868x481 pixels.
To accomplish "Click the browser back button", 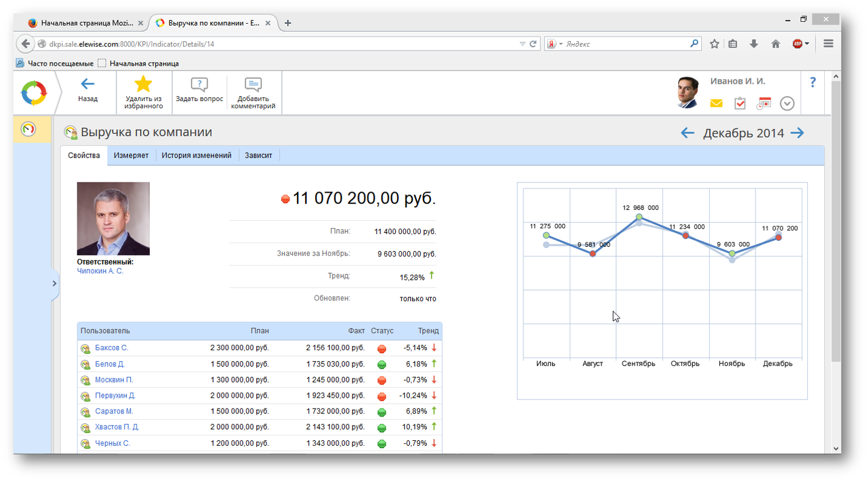I will point(25,44).
